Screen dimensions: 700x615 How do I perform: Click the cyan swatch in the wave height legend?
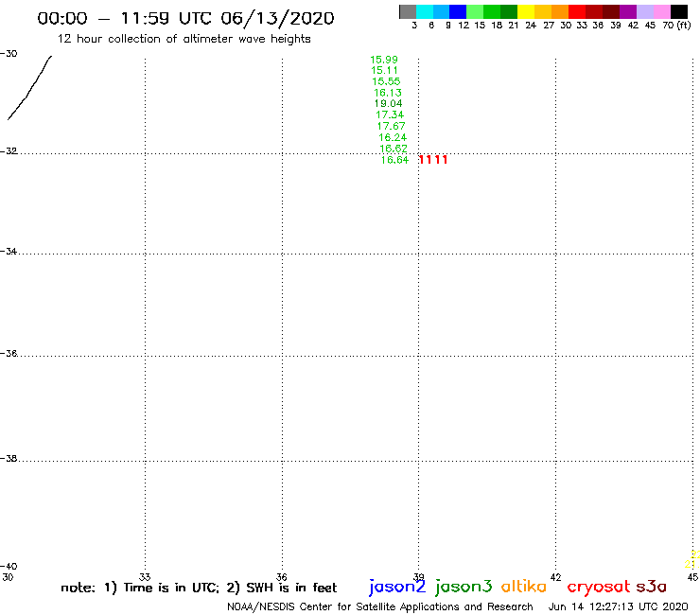425,12
